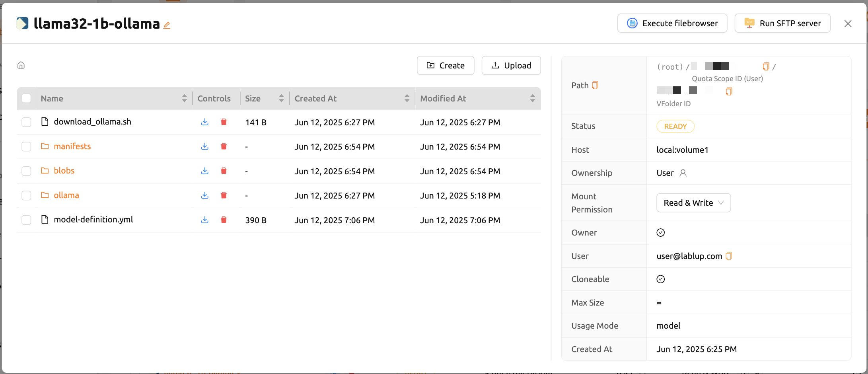The image size is (868, 374).
Task: Delete the blobs folder
Action: (224, 171)
